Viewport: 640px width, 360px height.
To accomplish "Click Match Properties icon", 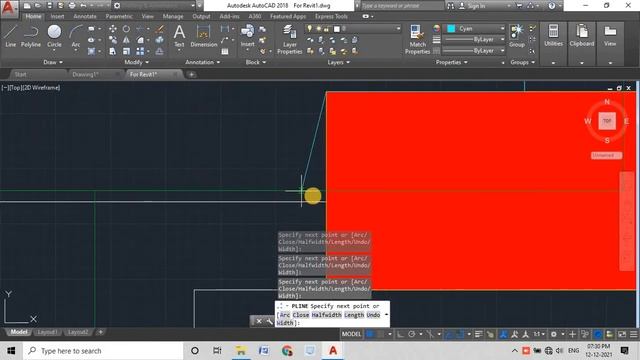I will 417,39.
